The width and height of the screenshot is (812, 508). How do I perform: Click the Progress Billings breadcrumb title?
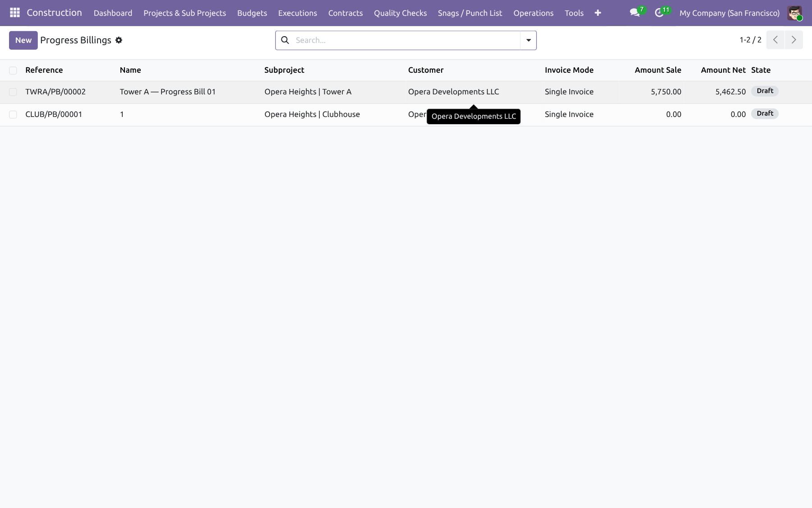76,40
